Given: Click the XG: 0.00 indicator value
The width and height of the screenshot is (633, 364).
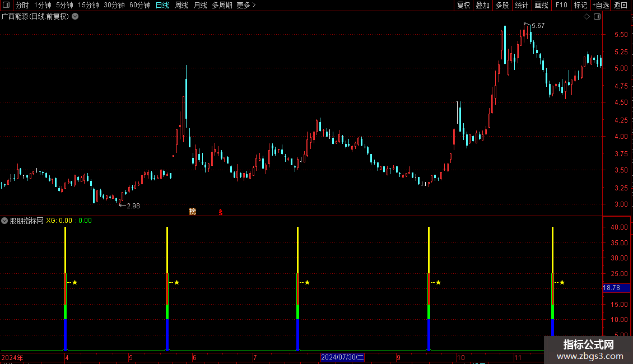Looking at the screenshot, I should pos(59,221).
